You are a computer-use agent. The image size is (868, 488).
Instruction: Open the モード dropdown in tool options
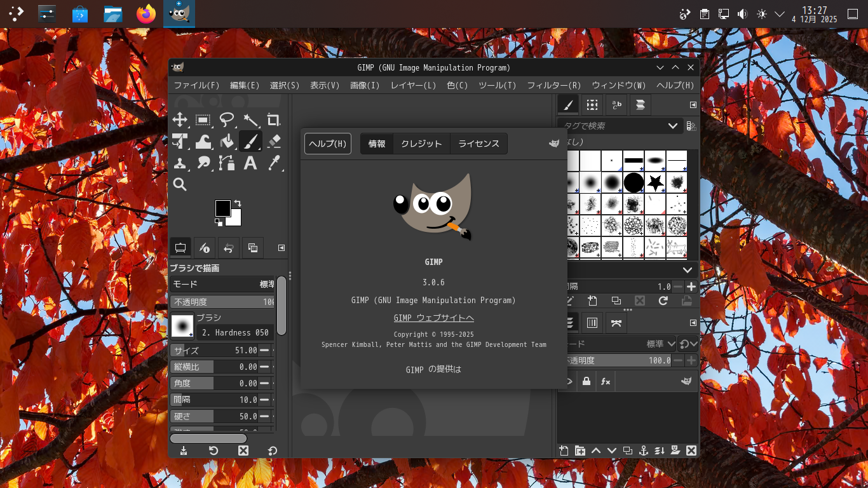click(x=222, y=284)
